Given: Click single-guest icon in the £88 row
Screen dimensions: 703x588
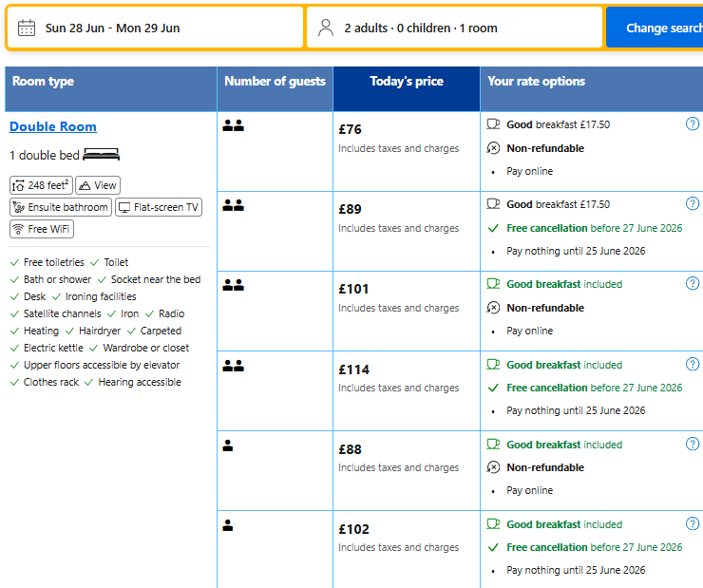Looking at the screenshot, I should point(228,446).
